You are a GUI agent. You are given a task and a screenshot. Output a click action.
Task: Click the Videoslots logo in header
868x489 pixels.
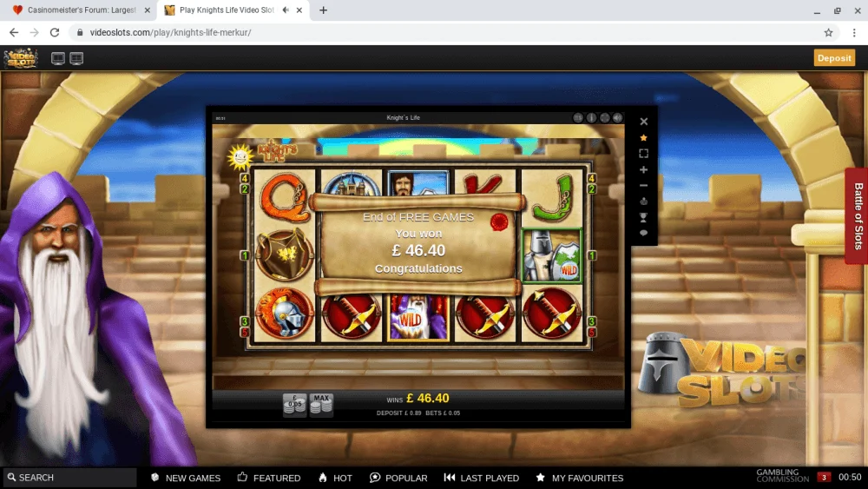21,58
